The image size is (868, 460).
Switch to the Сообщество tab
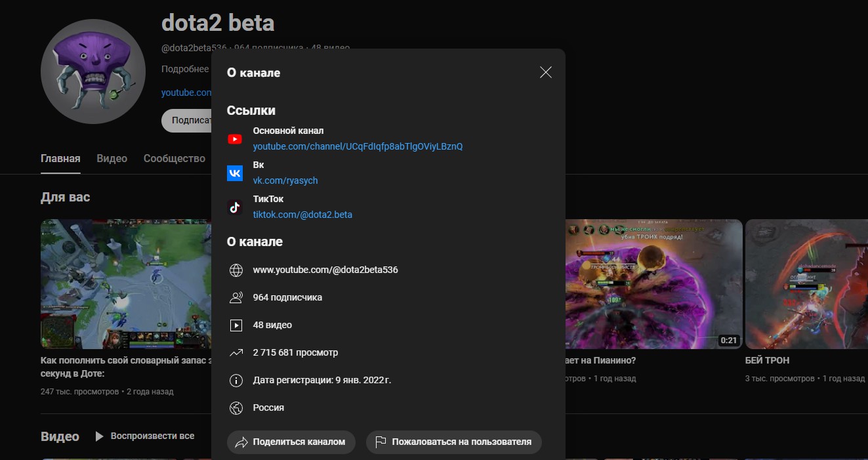click(x=175, y=159)
